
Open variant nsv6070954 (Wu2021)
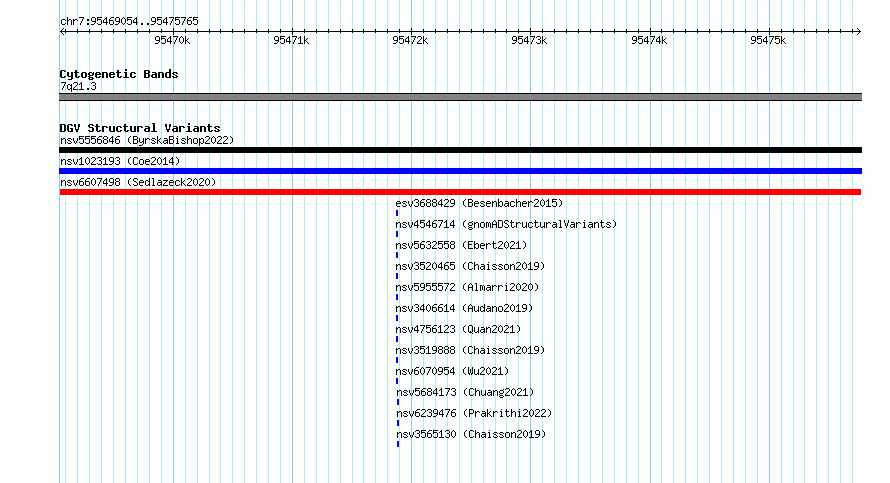(452, 371)
